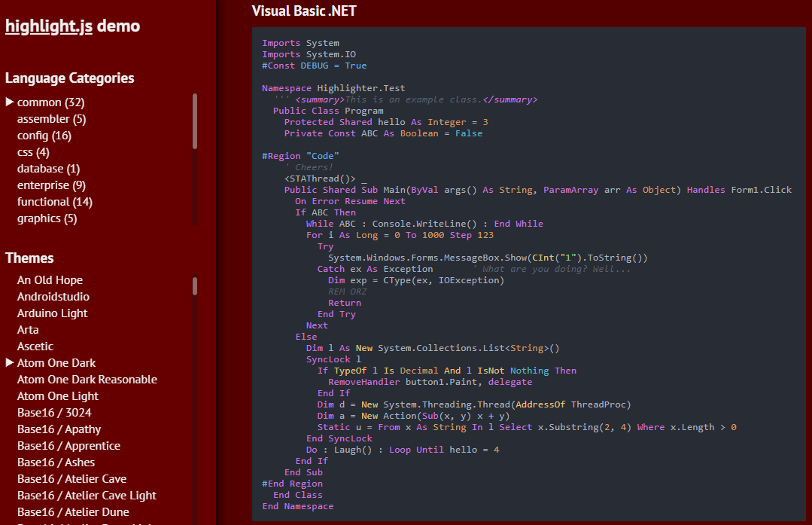Screen dimensions: 812x525
Task: Apply the Base16 / Atelier Cave theme
Action: 71,479
